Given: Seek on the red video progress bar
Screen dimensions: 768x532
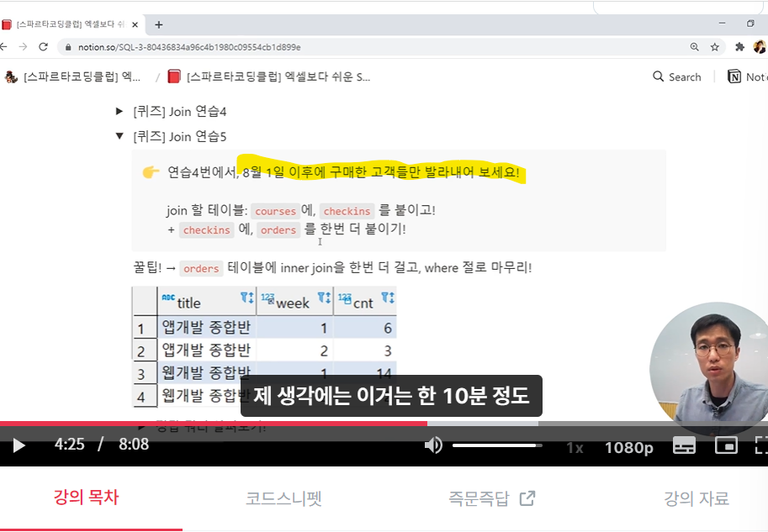Looking at the screenshot, I should [214, 424].
